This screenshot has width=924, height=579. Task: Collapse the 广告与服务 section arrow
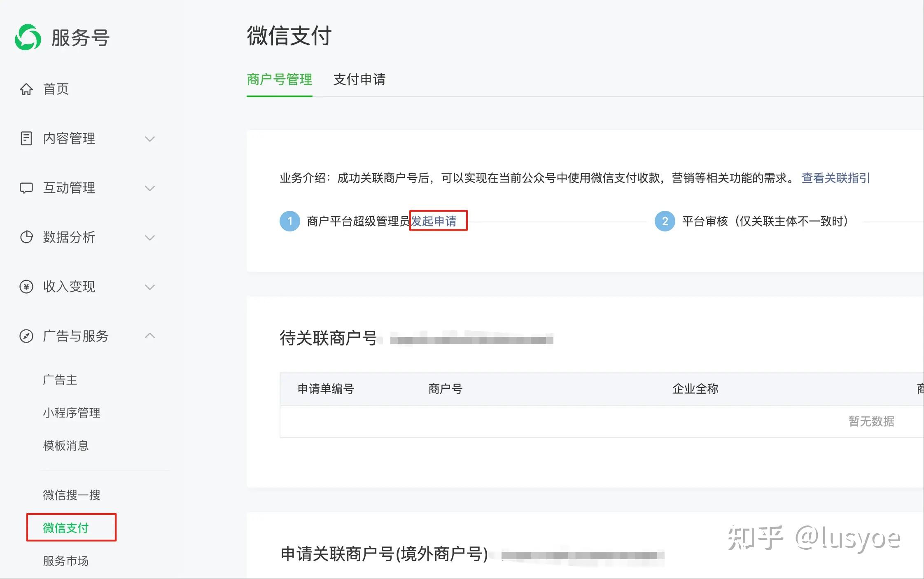(150, 336)
